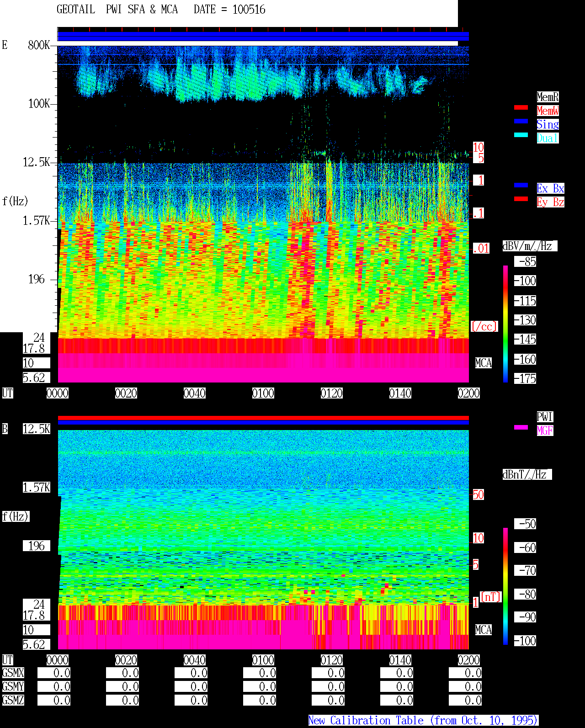Image resolution: width=585 pixels, height=728 pixels.
Task: Click the GSMX value at 0000
Action: (x=54, y=673)
